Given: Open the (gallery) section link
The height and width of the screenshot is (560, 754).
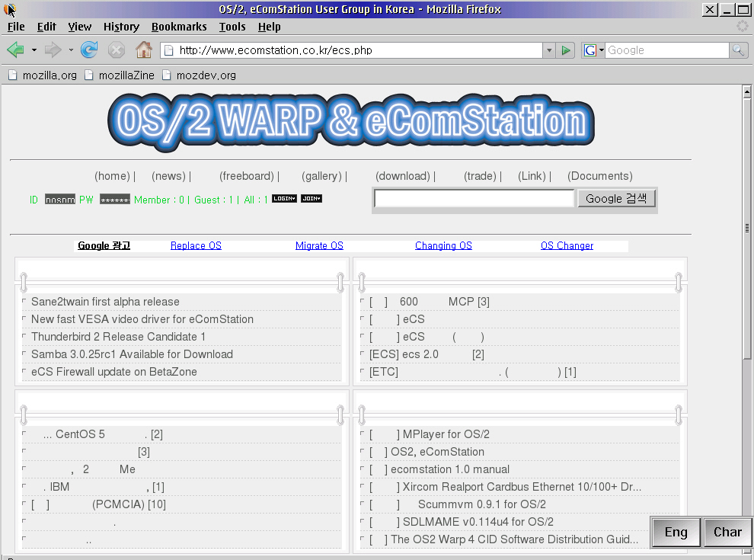Looking at the screenshot, I should pos(321,176).
